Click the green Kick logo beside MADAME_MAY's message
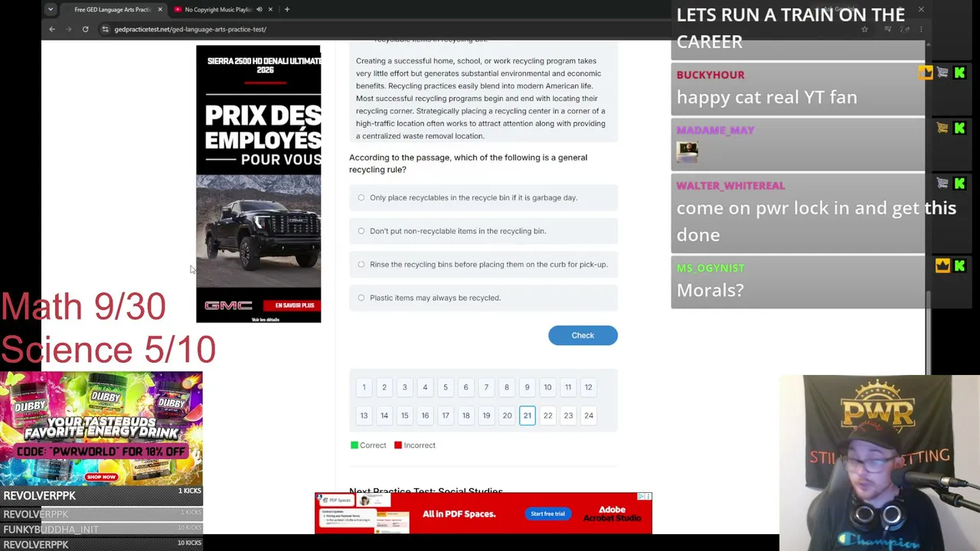 click(959, 129)
